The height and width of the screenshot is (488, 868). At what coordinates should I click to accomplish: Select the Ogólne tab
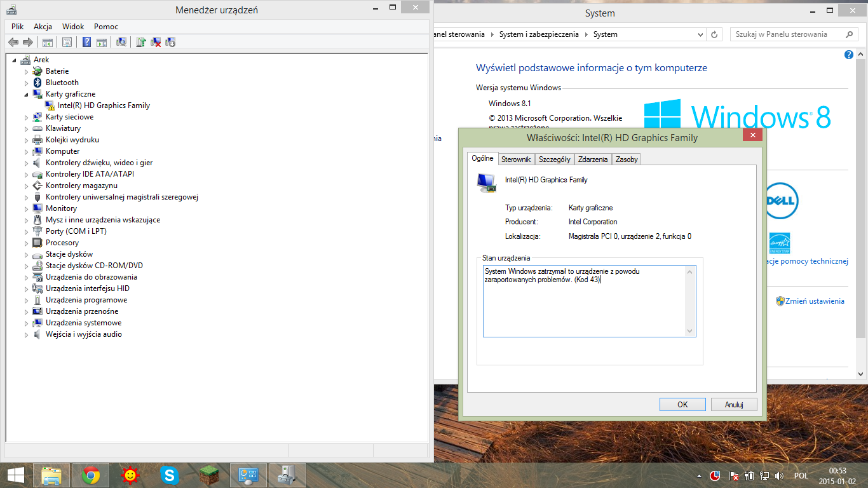(482, 158)
